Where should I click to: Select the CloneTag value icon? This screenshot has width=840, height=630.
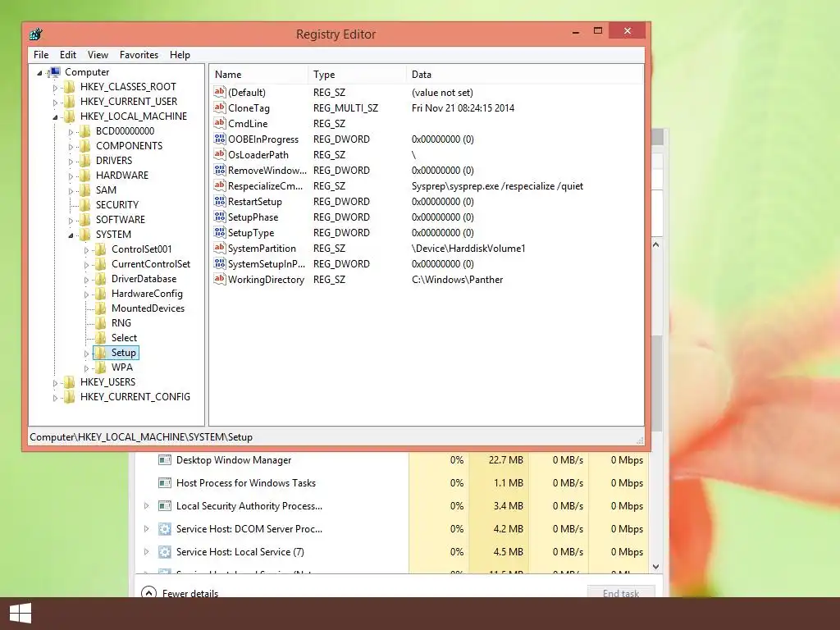coord(220,107)
